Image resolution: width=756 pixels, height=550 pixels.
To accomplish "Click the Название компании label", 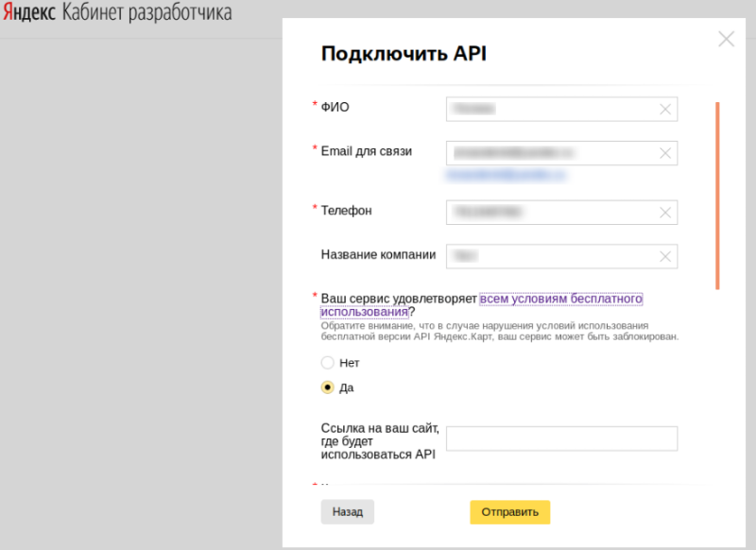I will click(379, 254).
